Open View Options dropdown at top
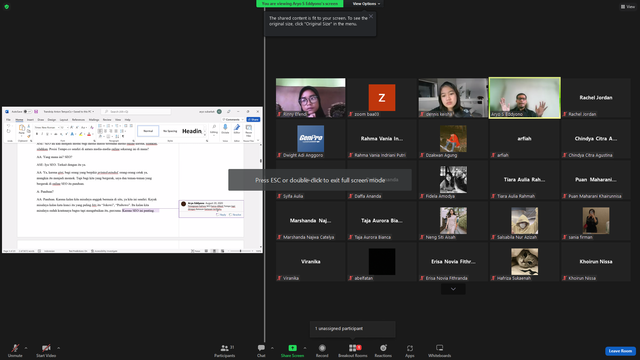This screenshot has height=360, width=640. coord(366,4)
